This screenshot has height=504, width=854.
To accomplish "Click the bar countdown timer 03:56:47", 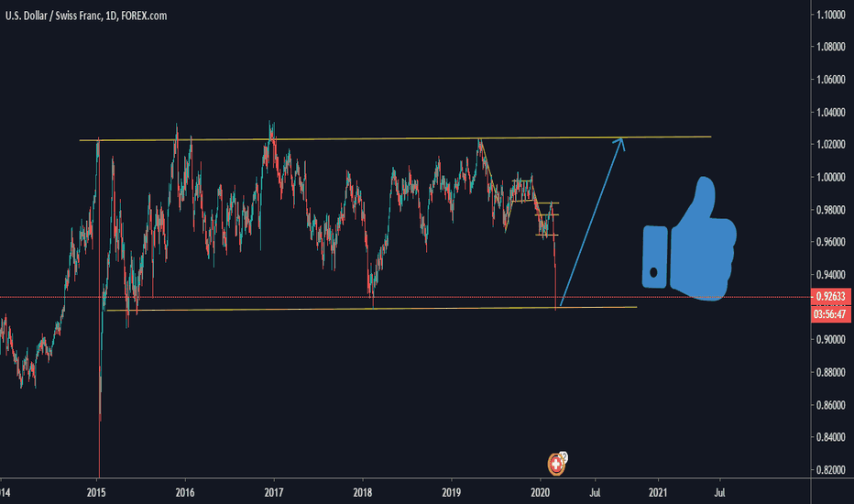I will click(830, 314).
